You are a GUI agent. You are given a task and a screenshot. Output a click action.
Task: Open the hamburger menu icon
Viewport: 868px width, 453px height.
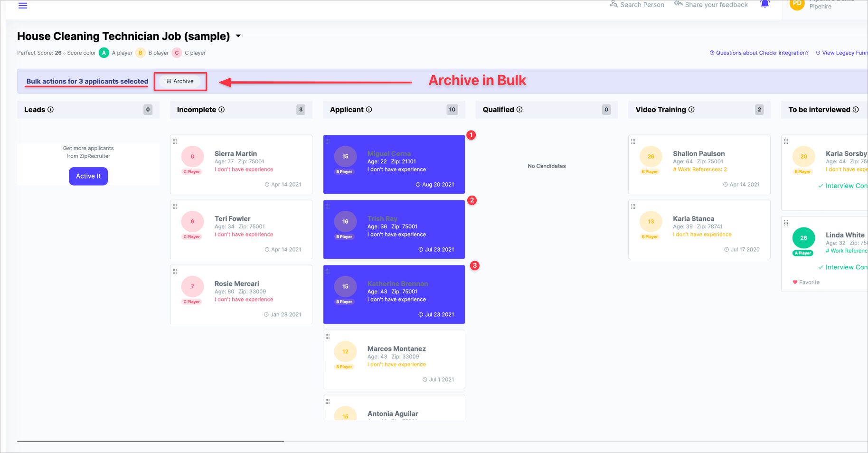(x=23, y=5)
